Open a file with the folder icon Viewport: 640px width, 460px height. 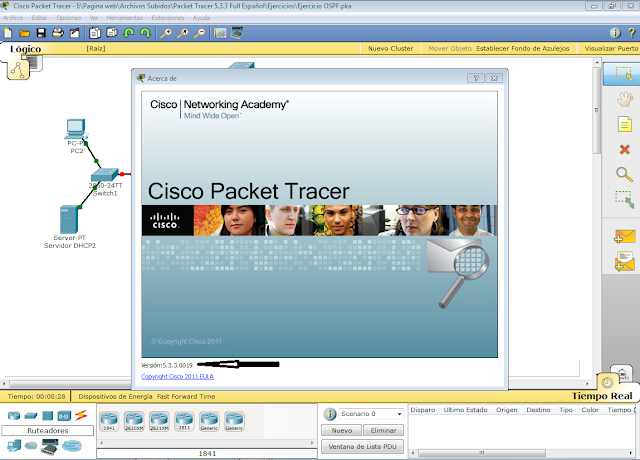24,33
